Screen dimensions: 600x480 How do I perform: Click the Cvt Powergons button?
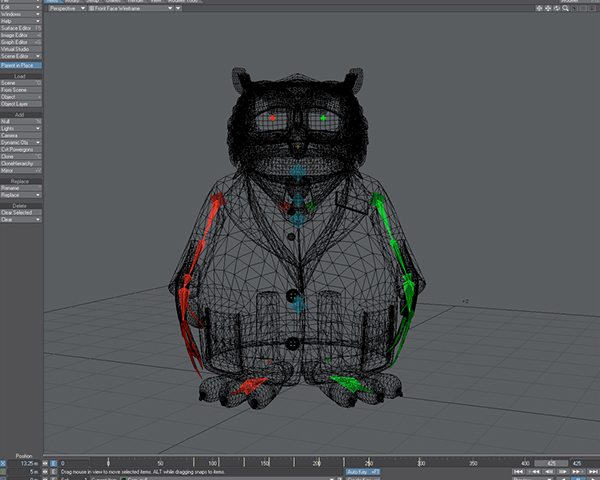pos(21,149)
